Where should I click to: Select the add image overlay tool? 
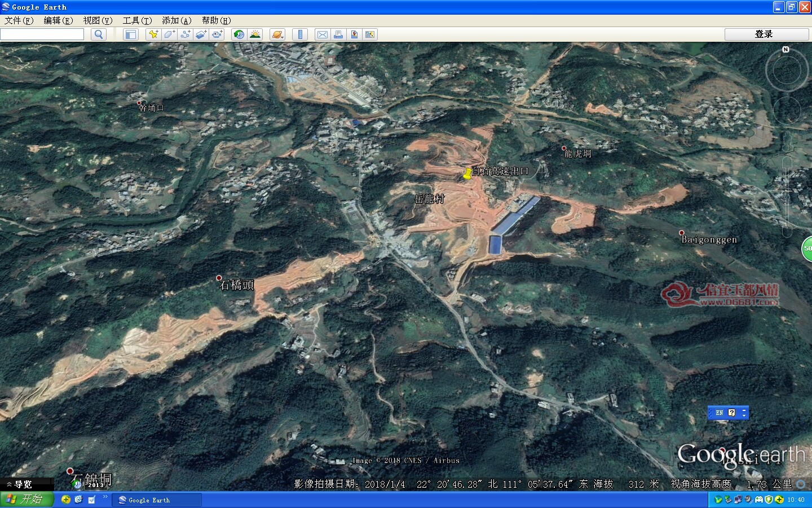[x=201, y=34]
